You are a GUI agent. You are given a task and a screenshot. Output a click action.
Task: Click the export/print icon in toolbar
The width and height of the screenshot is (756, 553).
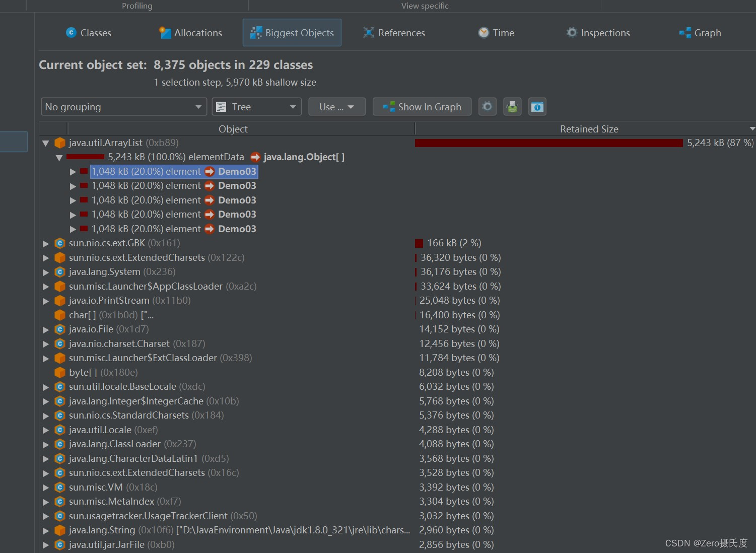coord(512,107)
